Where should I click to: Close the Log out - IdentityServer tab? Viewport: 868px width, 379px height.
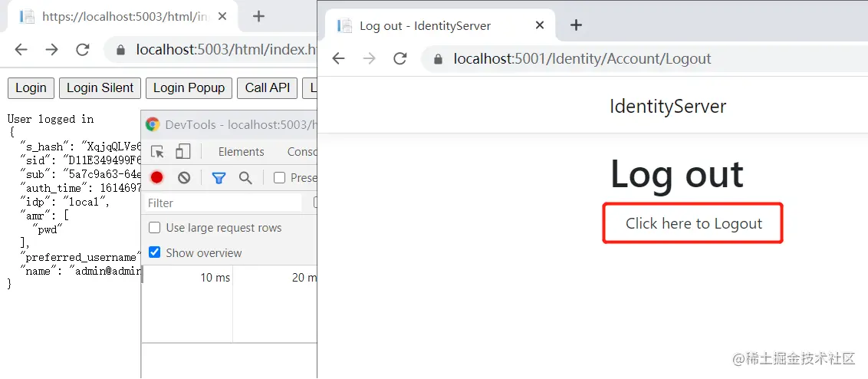pos(540,25)
